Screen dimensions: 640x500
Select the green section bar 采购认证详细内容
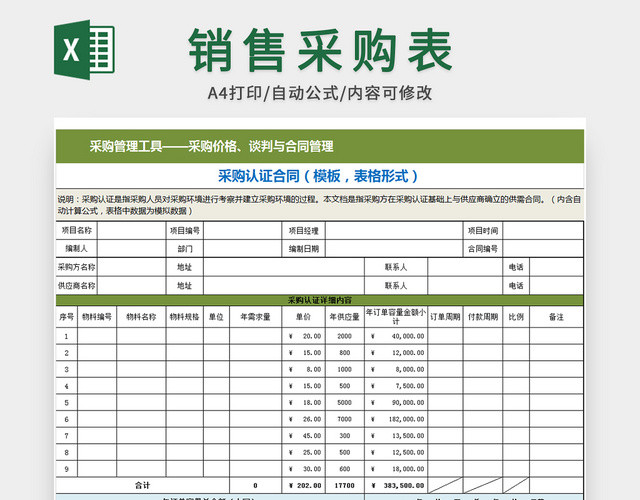pos(320,300)
